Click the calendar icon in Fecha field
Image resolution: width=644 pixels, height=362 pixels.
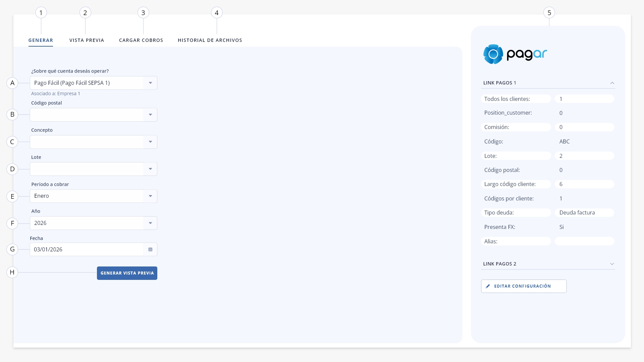[x=150, y=249]
